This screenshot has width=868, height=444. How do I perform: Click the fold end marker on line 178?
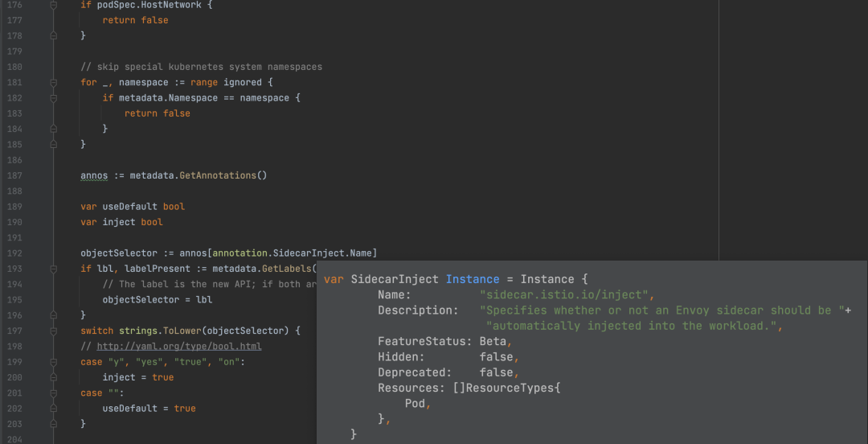[x=53, y=36]
